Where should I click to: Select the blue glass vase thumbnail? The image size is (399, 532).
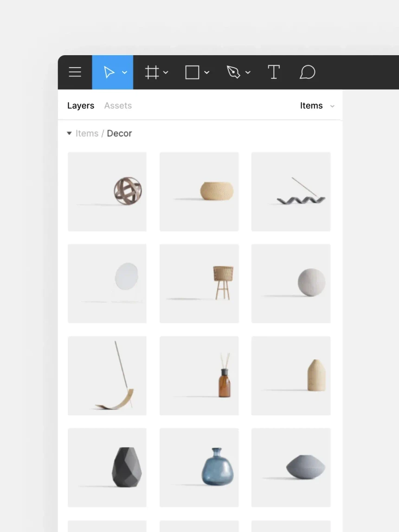point(199,468)
